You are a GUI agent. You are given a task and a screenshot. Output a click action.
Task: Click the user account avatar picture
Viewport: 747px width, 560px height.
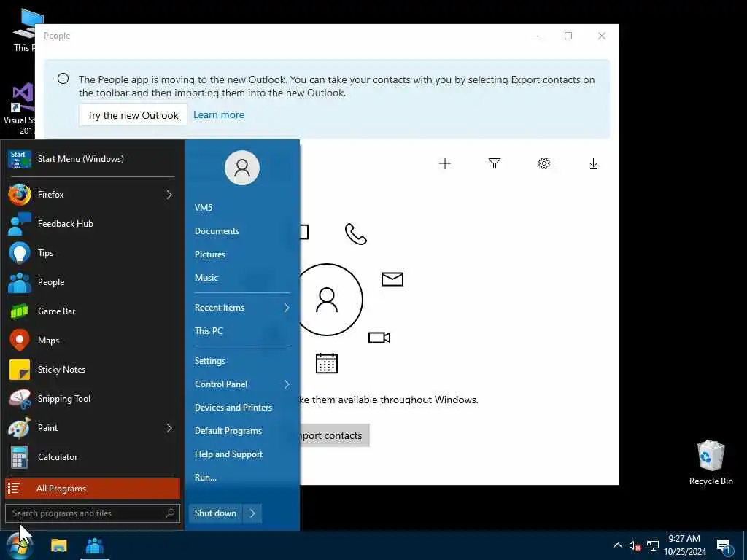pos(242,168)
